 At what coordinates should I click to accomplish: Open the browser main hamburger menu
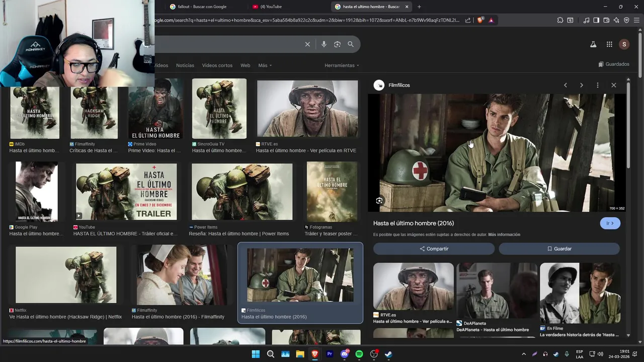click(637, 20)
